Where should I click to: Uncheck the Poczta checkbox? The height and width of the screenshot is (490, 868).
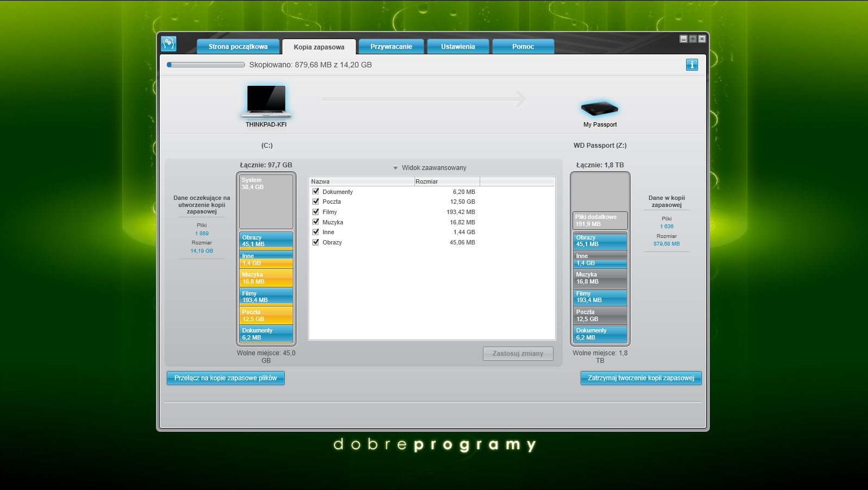[x=316, y=202]
